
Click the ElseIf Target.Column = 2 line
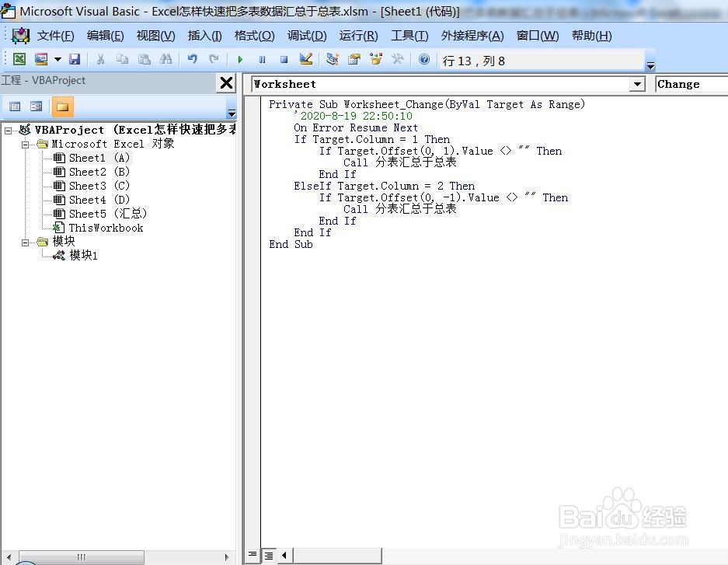(384, 187)
